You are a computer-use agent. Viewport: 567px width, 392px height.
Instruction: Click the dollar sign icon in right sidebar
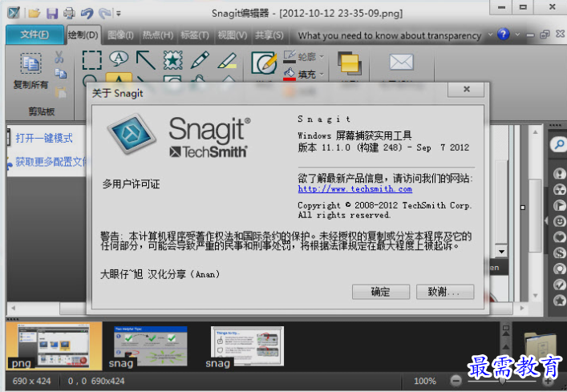[x=560, y=253]
